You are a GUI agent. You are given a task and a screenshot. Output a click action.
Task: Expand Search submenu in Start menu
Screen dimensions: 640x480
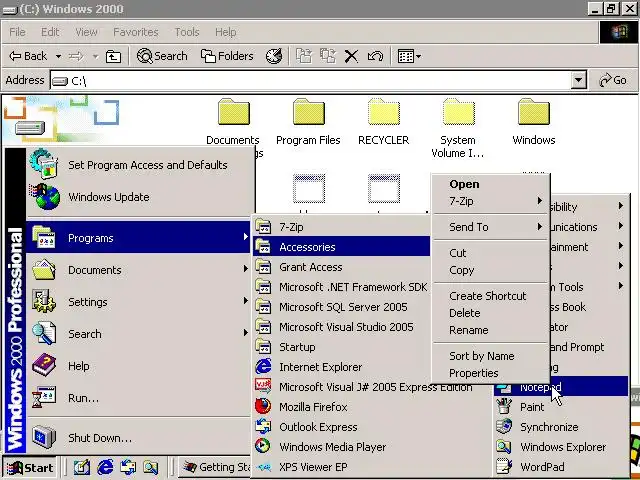coord(139,334)
